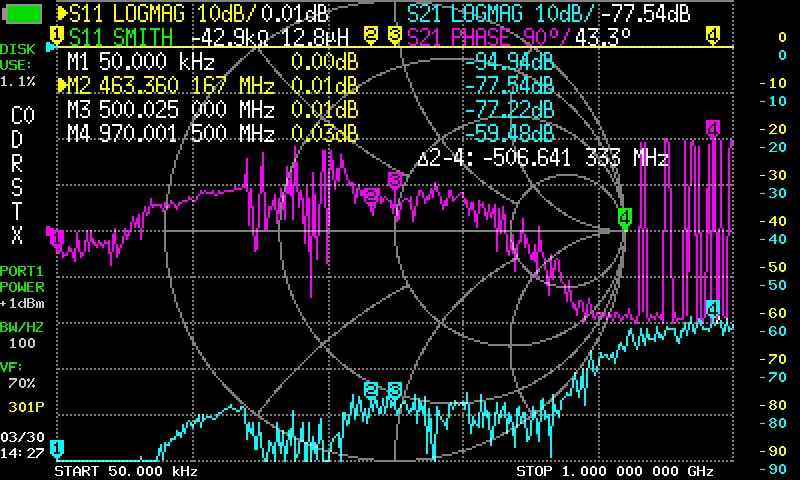
Task: Open the PORT1 POWER +1dBm setting
Action: point(24,286)
